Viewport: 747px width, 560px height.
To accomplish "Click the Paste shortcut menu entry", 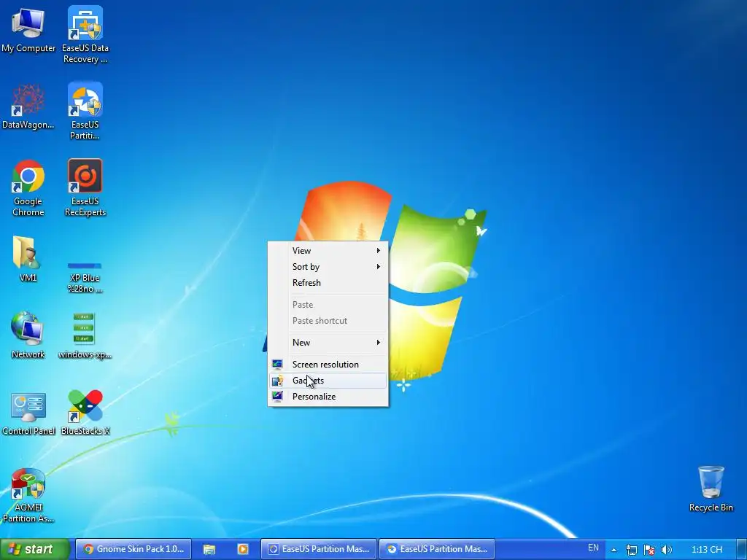I will coord(328,321).
